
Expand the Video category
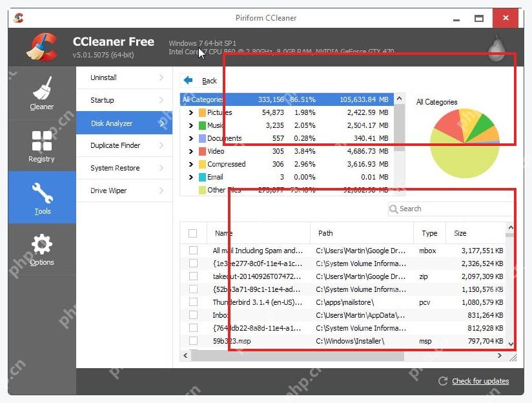(190, 151)
